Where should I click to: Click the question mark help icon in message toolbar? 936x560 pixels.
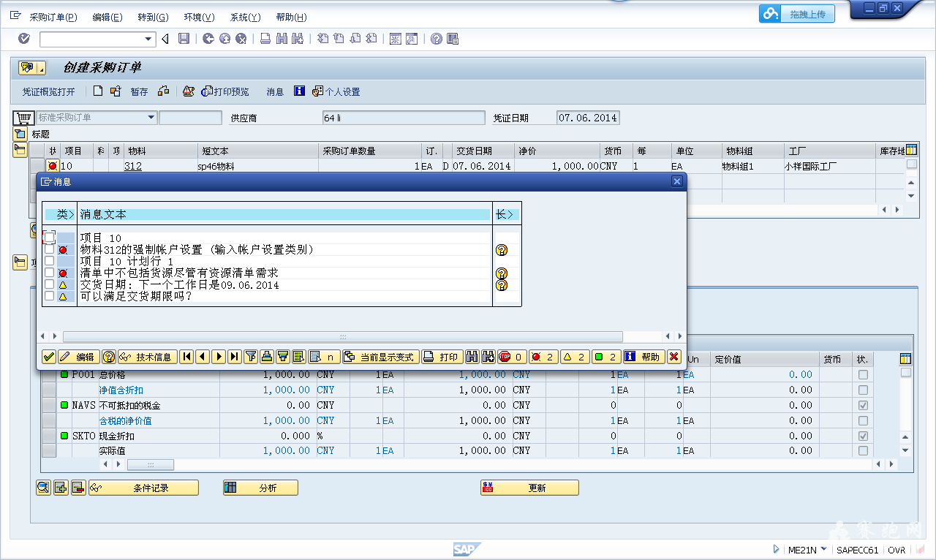(x=109, y=357)
